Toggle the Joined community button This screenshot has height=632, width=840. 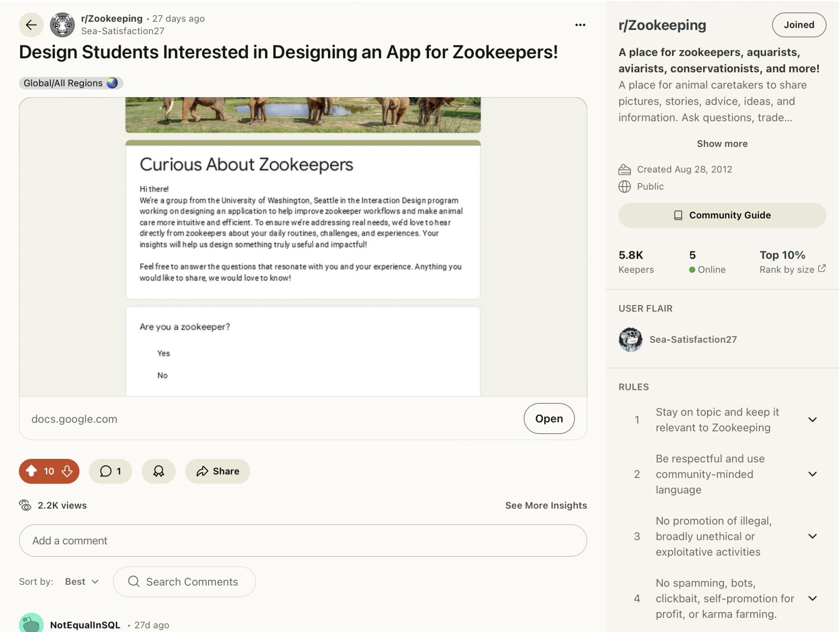pos(799,25)
